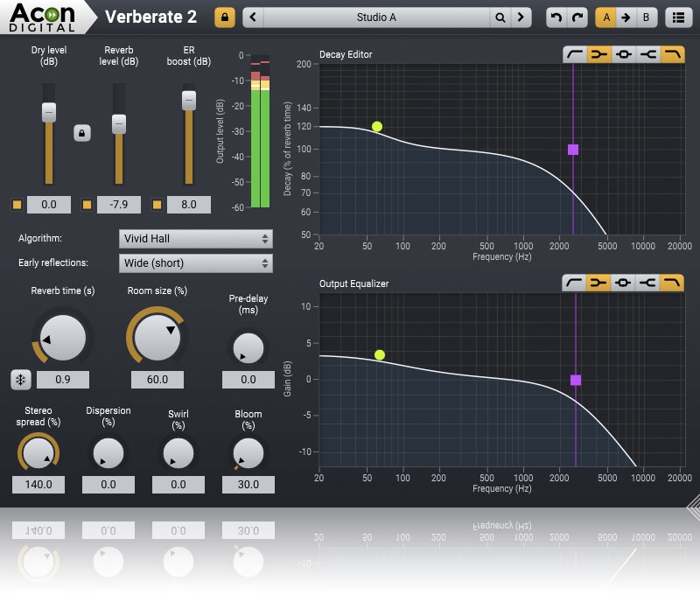Image resolution: width=700 pixels, height=595 pixels.
Task: Toggle the dry/reverb level link lock
Action: click(81, 133)
